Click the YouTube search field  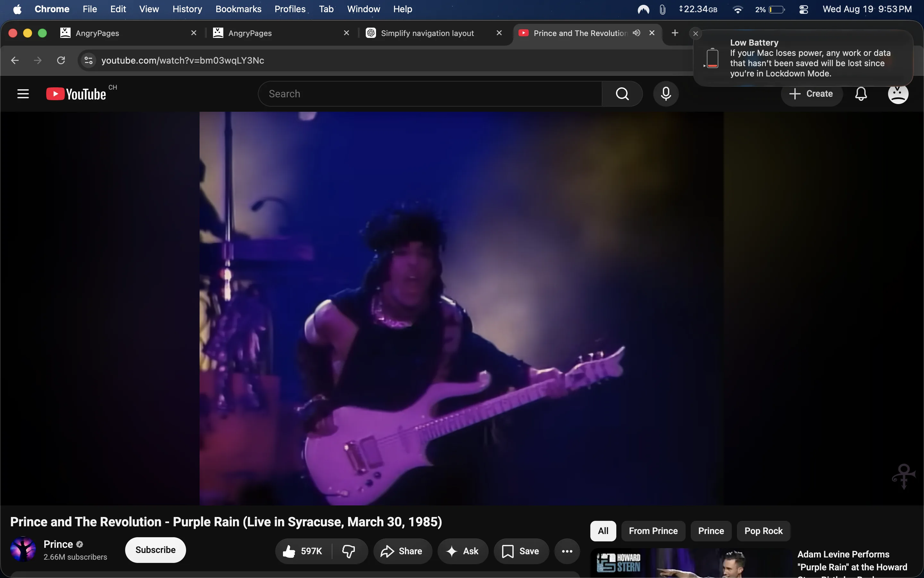click(430, 94)
